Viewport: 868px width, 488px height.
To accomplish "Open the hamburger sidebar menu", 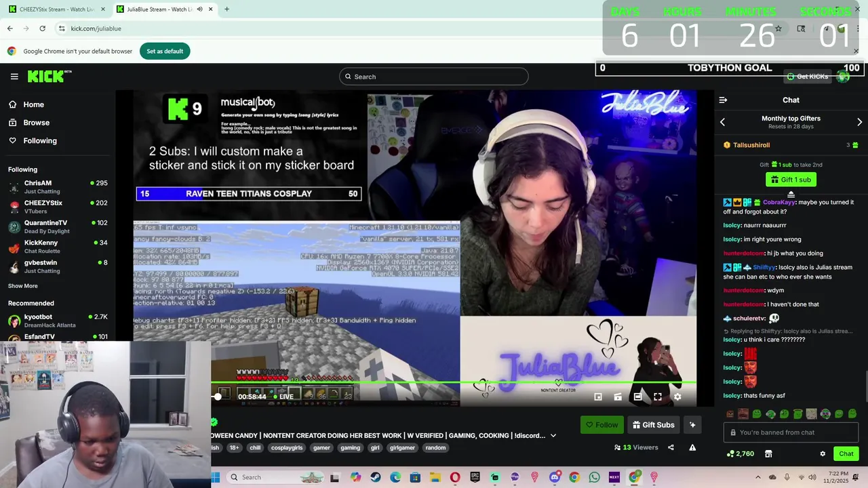I will point(14,77).
